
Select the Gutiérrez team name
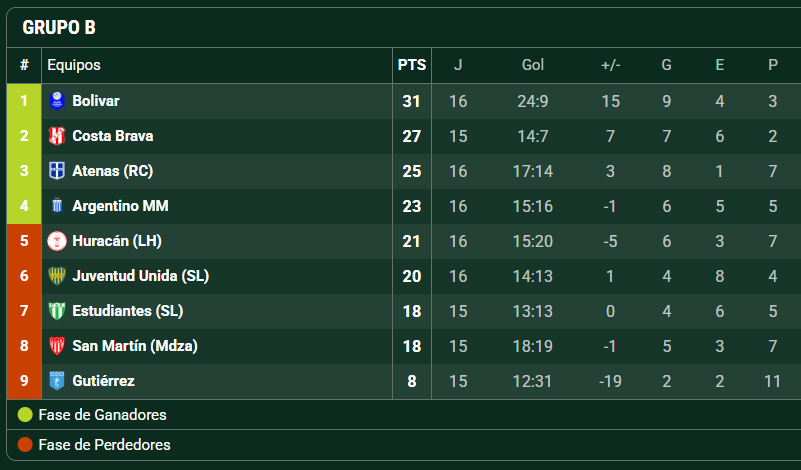point(103,381)
